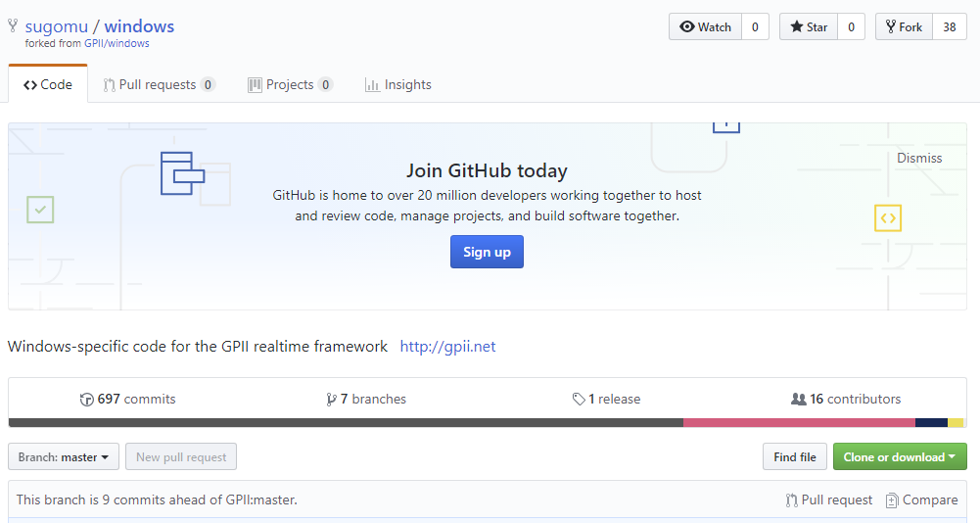Viewport: 980px width, 523px height.
Task: Click the Join GitHub today heading
Action: click(487, 170)
